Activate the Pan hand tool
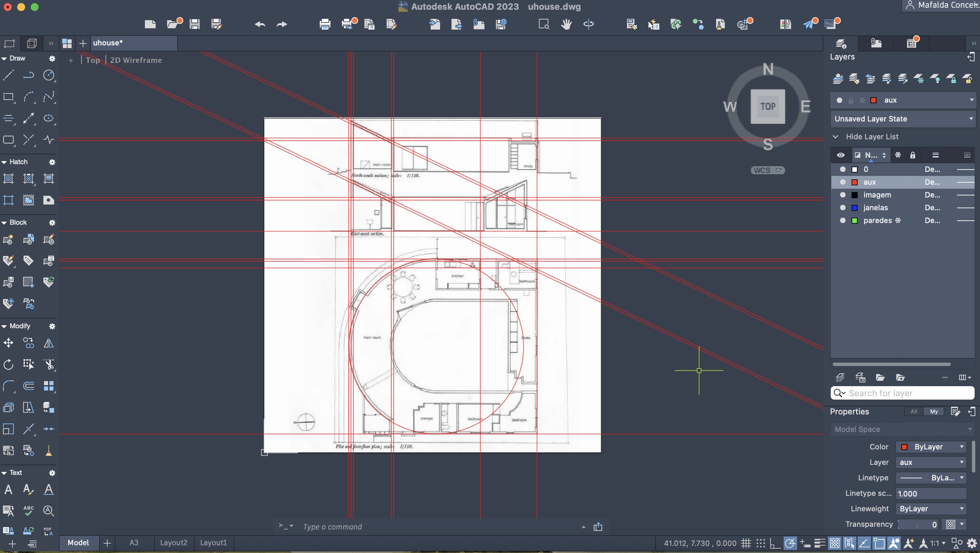This screenshot has height=553, width=980. pos(566,24)
